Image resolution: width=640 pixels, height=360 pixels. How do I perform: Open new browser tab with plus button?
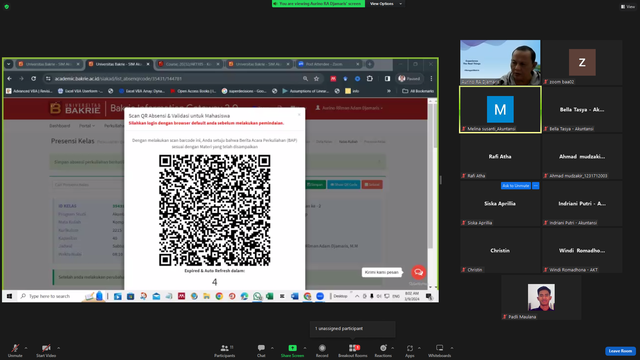(369, 64)
